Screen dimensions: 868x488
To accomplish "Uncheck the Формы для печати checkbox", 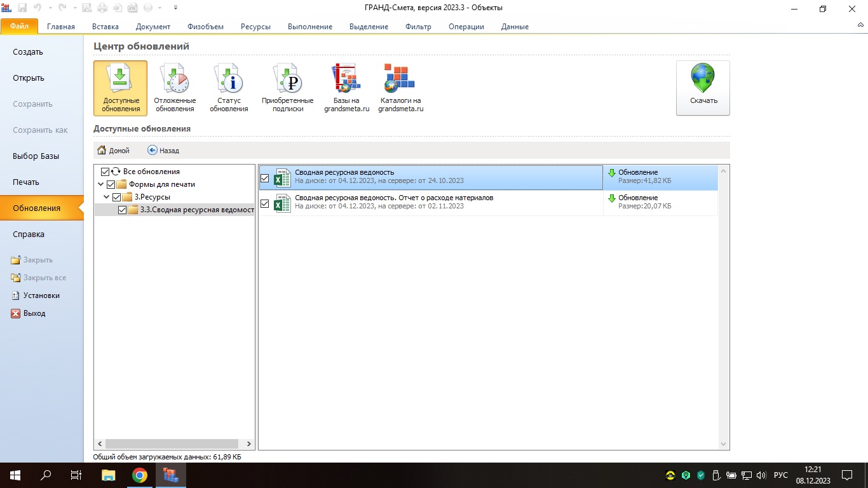I will [111, 184].
